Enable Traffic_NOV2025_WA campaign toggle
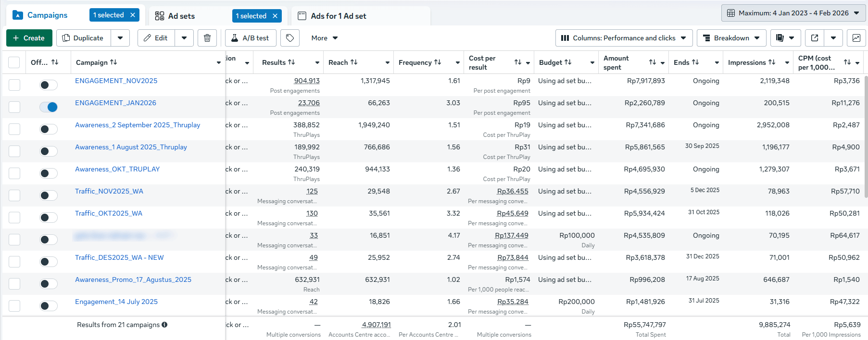Image resolution: width=868 pixels, height=340 pixels. tap(49, 195)
